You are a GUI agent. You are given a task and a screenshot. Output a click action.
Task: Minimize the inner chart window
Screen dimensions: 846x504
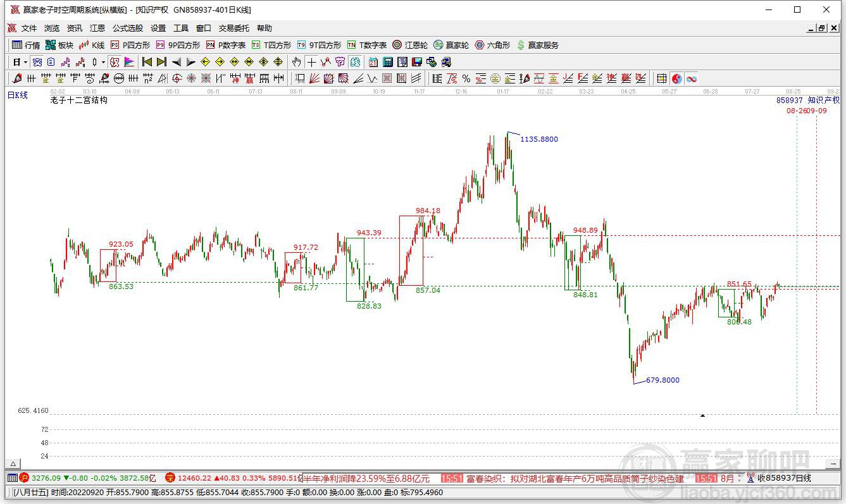(811, 28)
